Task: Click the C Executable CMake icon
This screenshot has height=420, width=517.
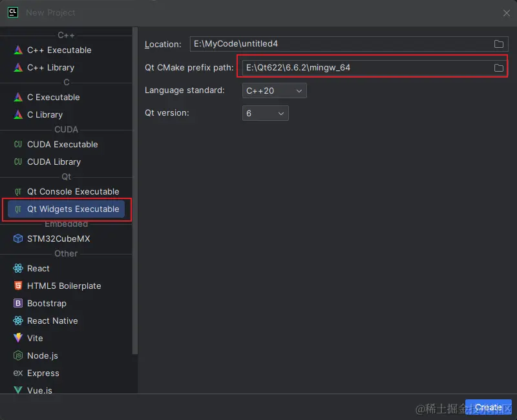Action: click(x=18, y=98)
